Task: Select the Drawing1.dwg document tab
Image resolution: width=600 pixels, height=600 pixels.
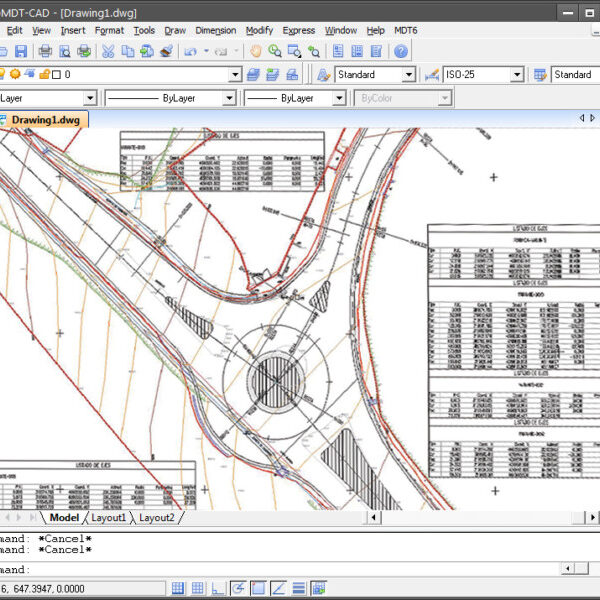Action: pyautogui.click(x=45, y=120)
